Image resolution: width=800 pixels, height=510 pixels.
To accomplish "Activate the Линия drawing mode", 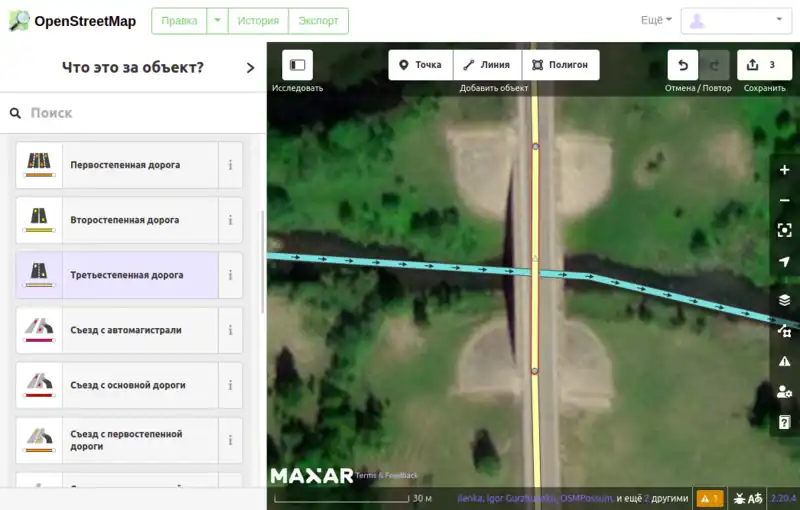I will pos(487,65).
